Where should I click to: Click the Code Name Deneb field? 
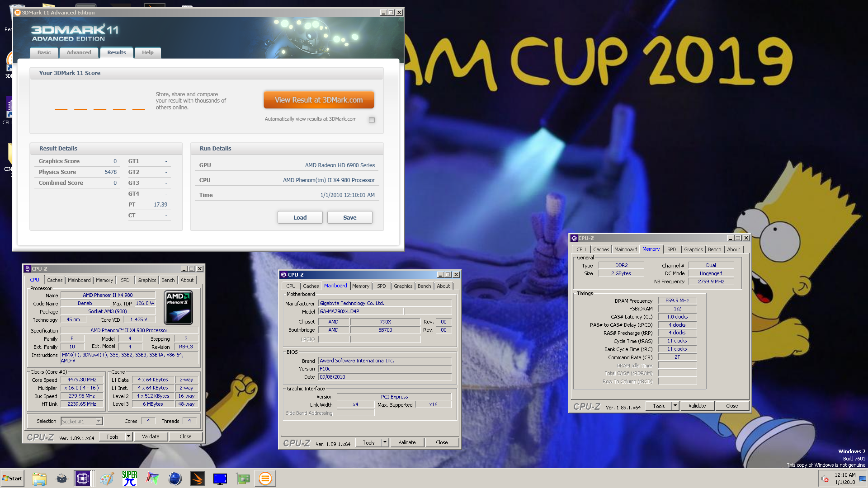(x=85, y=303)
